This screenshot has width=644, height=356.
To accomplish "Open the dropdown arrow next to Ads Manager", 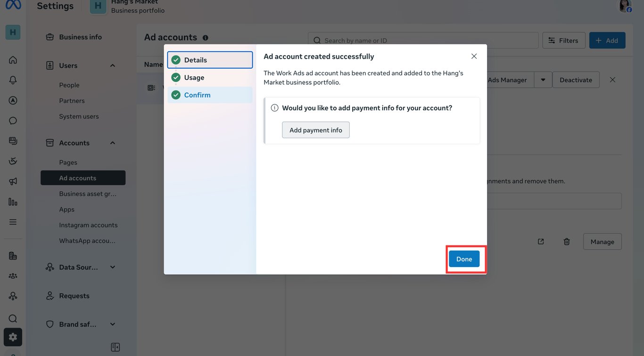I will pyautogui.click(x=543, y=80).
